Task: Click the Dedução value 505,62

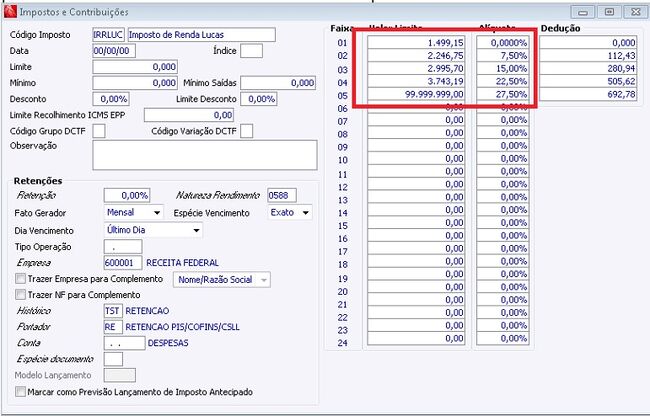Action: [588, 81]
